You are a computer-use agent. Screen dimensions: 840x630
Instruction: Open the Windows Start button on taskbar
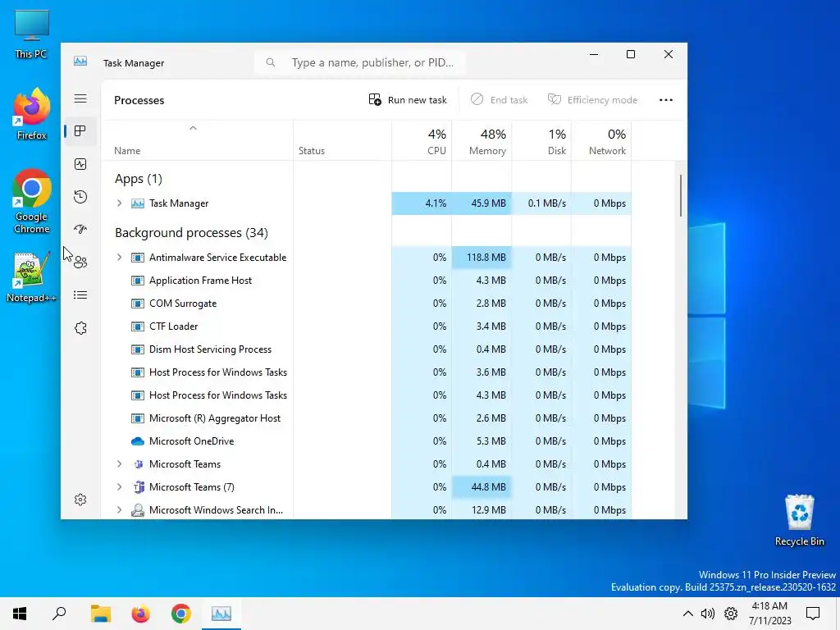coord(20,614)
